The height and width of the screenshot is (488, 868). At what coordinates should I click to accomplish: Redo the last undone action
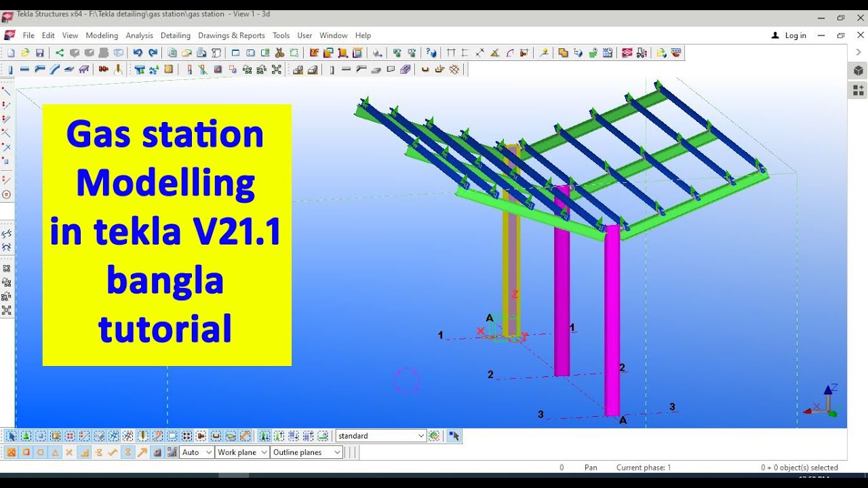[153, 53]
